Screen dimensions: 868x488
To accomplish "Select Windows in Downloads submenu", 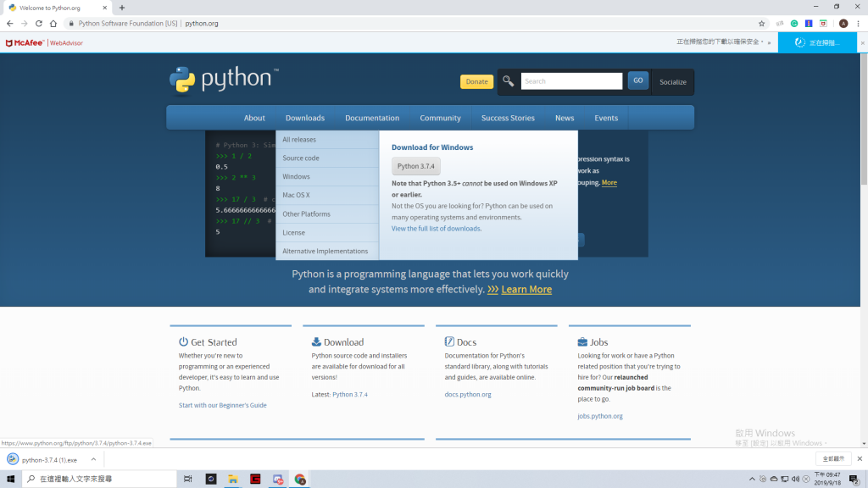I will [327, 176].
